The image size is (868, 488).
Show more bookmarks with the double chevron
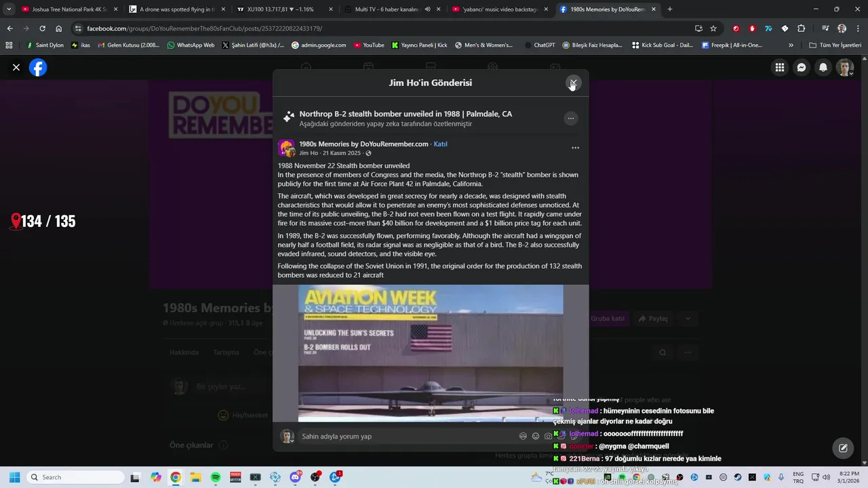tap(791, 45)
